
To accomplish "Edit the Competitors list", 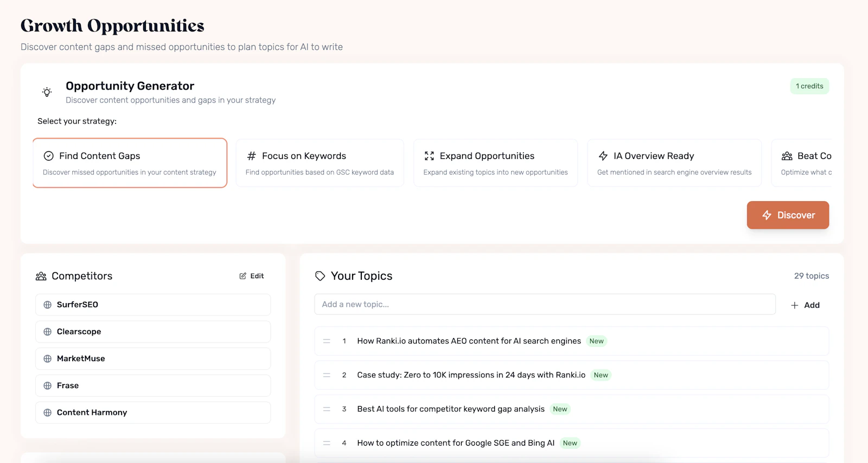I will [x=252, y=276].
